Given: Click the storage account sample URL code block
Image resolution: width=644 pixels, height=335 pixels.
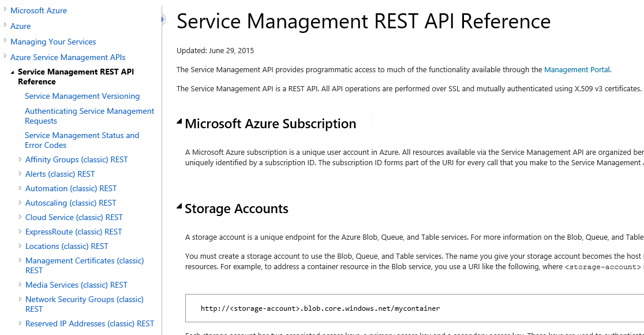Looking at the screenshot, I should tap(320, 308).
